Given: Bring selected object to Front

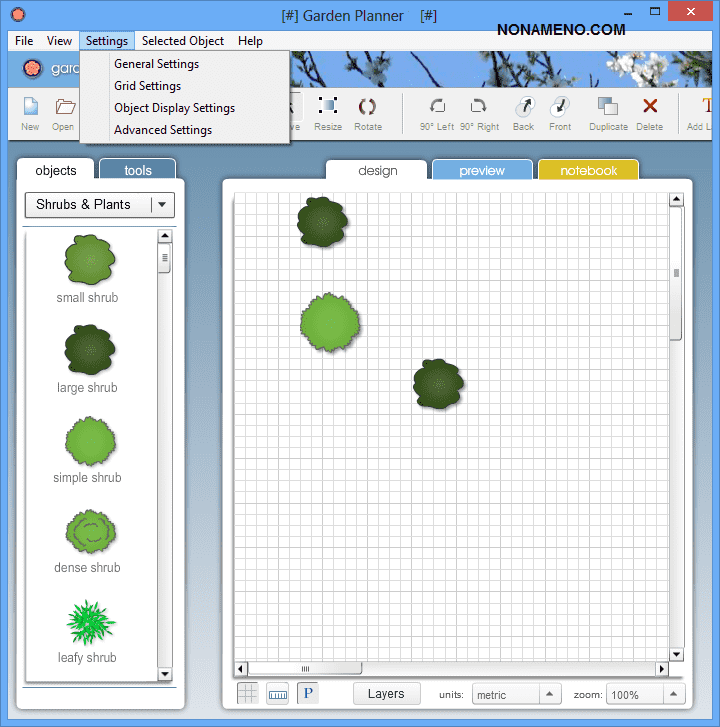Looking at the screenshot, I should (x=560, y=108).
